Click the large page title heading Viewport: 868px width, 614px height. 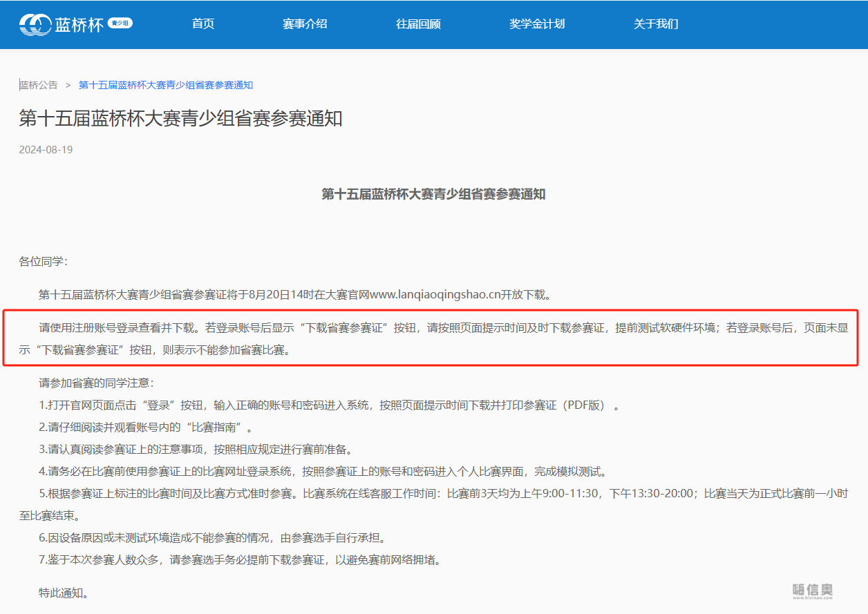point(180,118)
